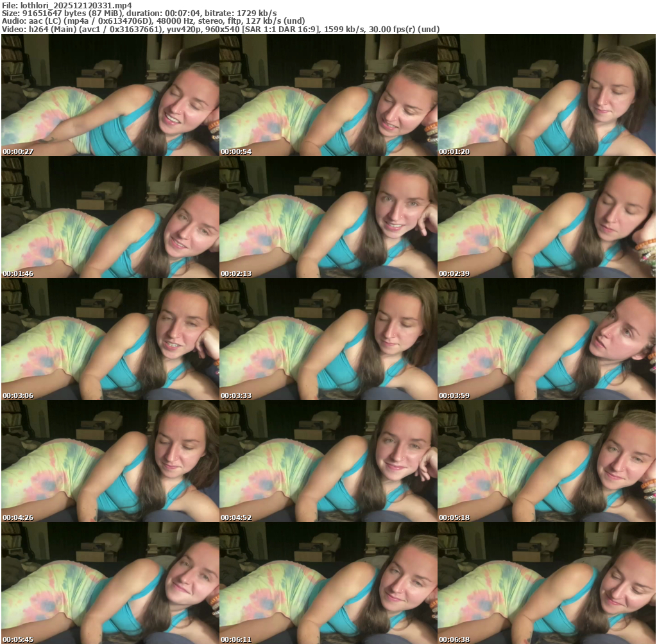657x644 pixels.
Task: Open the frame at 00:05:18
Action: click(x=547, y=461)
